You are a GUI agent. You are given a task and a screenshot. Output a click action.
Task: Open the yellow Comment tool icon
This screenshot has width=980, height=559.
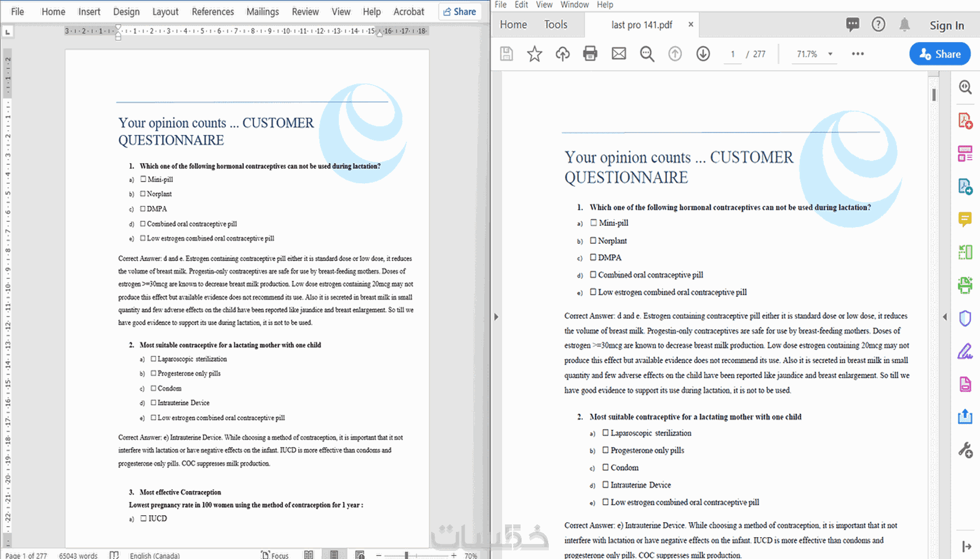[x=965, y=219]
